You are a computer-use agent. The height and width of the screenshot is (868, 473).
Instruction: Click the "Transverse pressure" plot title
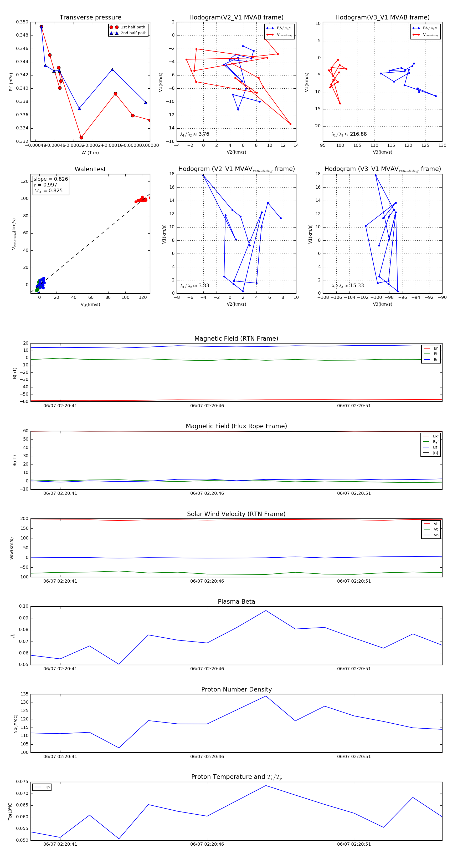click(90, 18)
